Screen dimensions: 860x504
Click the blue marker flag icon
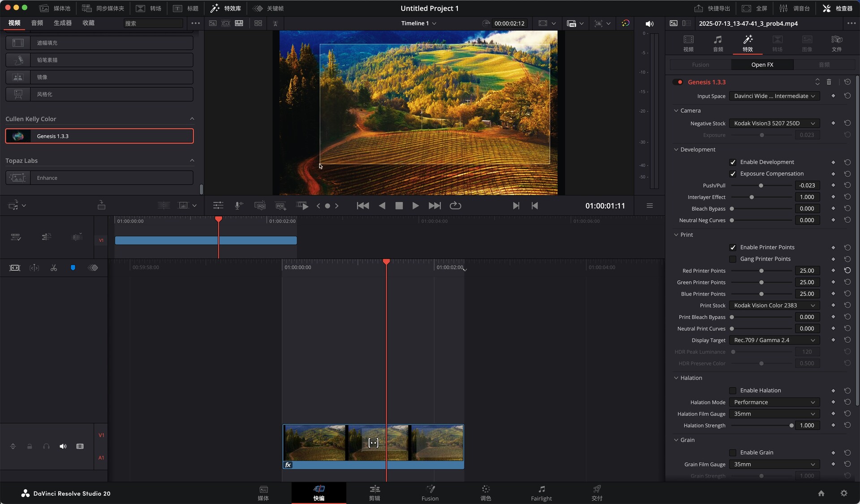(x=73, y=268)
